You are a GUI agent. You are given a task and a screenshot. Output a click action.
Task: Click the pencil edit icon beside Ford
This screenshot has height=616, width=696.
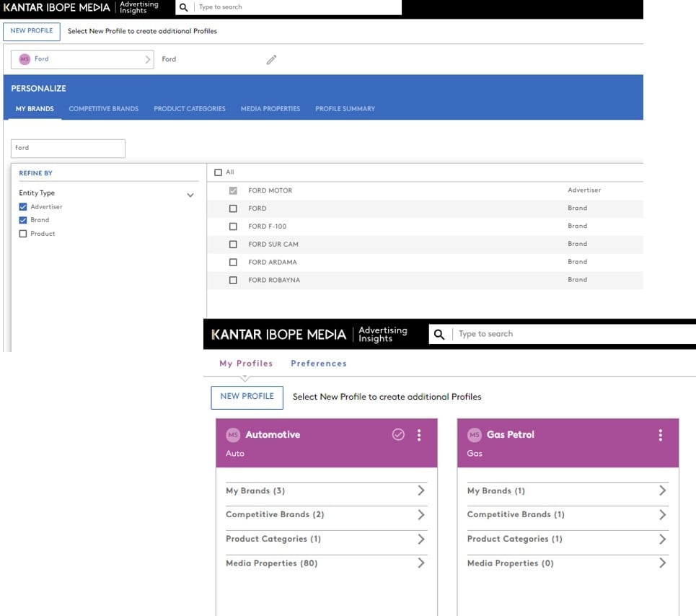coord(271,59)
